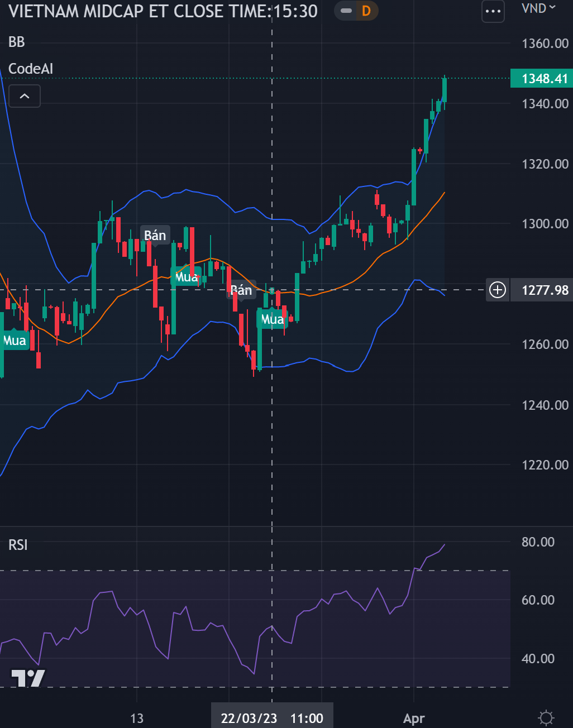Toggle the market status D pill
Screen dimensions: 573x728
(356, 11)
